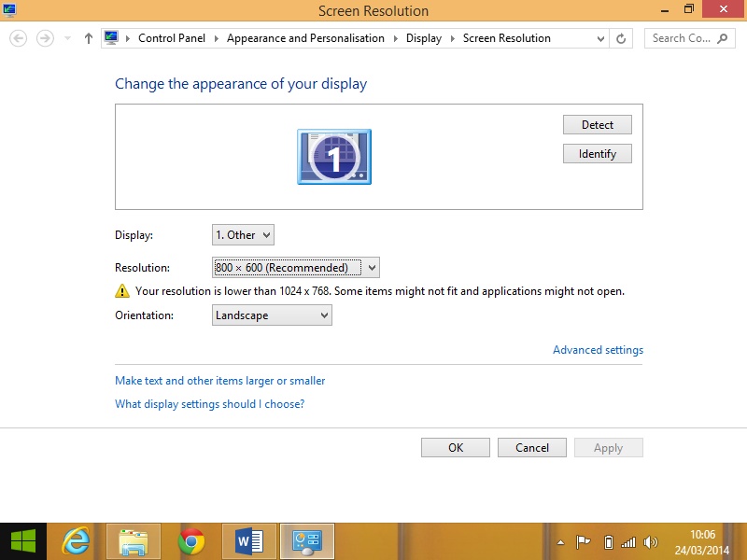Close the Screen Resolution window
The width and height of the screenshot is (747, 560).
[724, 9]
